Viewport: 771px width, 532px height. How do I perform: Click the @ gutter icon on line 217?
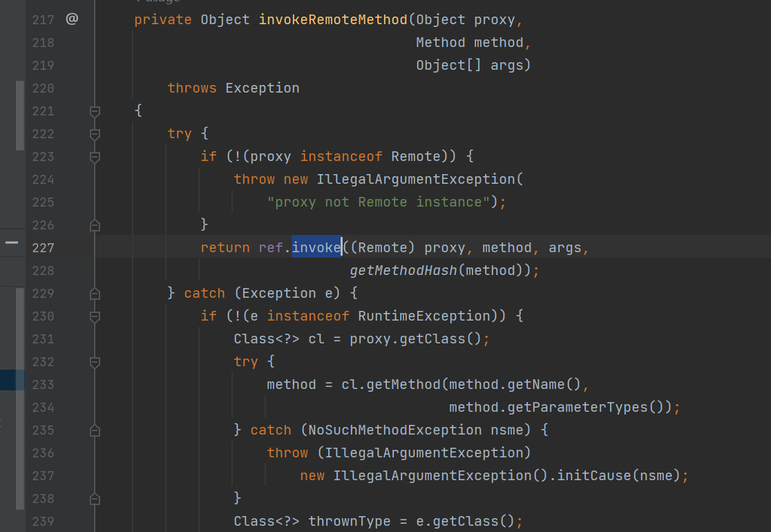click(72, 19)
